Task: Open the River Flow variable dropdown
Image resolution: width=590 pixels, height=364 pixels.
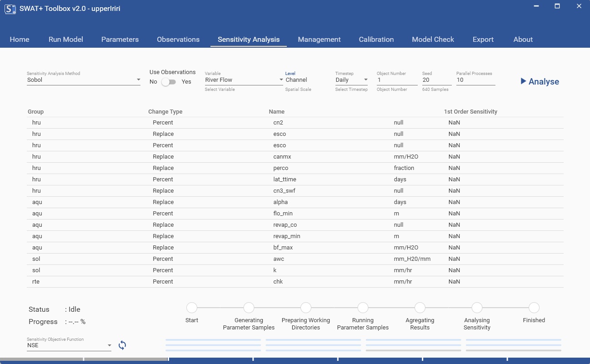Action: [x=244, y=80]
